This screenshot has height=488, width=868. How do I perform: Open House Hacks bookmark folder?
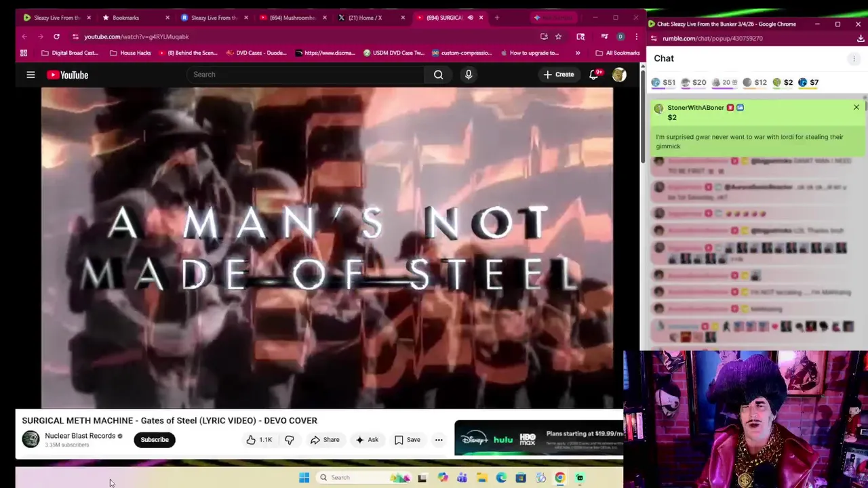(130, 53)
